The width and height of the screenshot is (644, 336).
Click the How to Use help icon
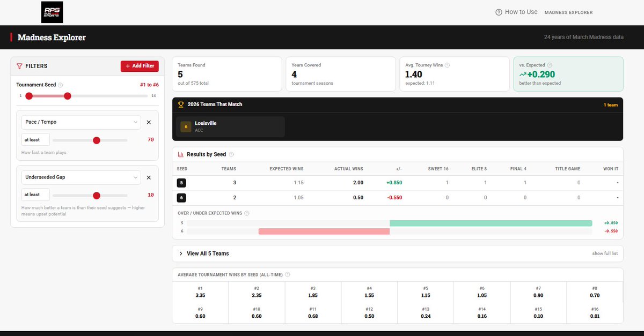(499, 12)
